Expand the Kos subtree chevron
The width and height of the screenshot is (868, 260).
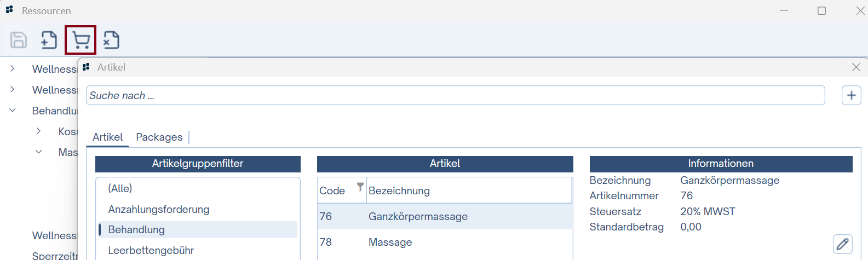tap(38, 131)
